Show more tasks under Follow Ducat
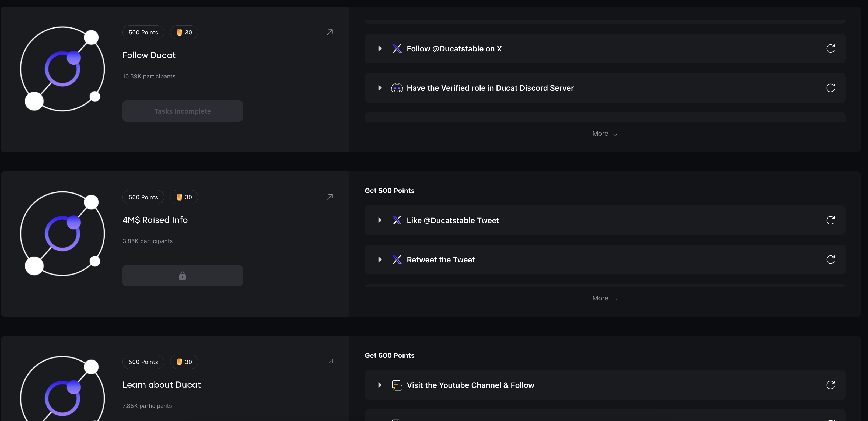 (x=605, y=133)
